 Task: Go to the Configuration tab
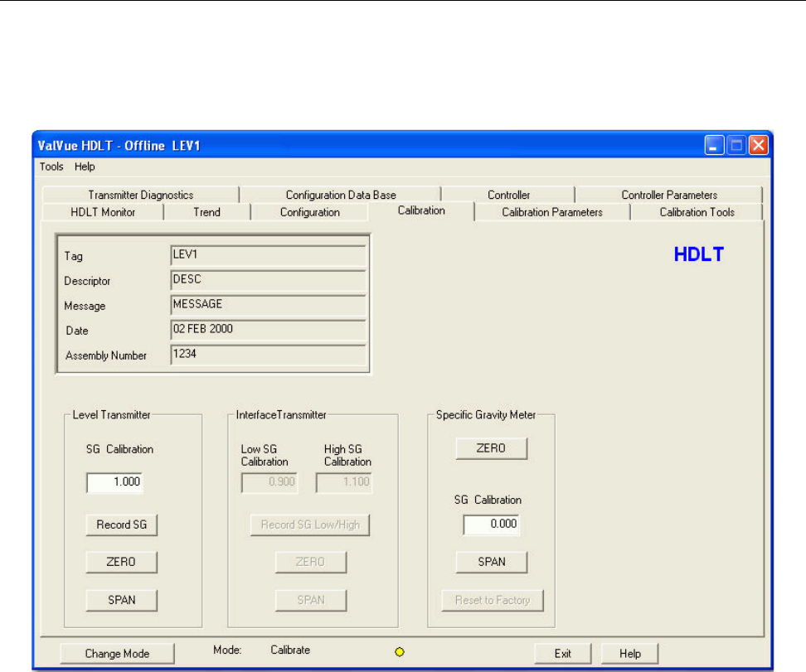(x=310, y=212)
